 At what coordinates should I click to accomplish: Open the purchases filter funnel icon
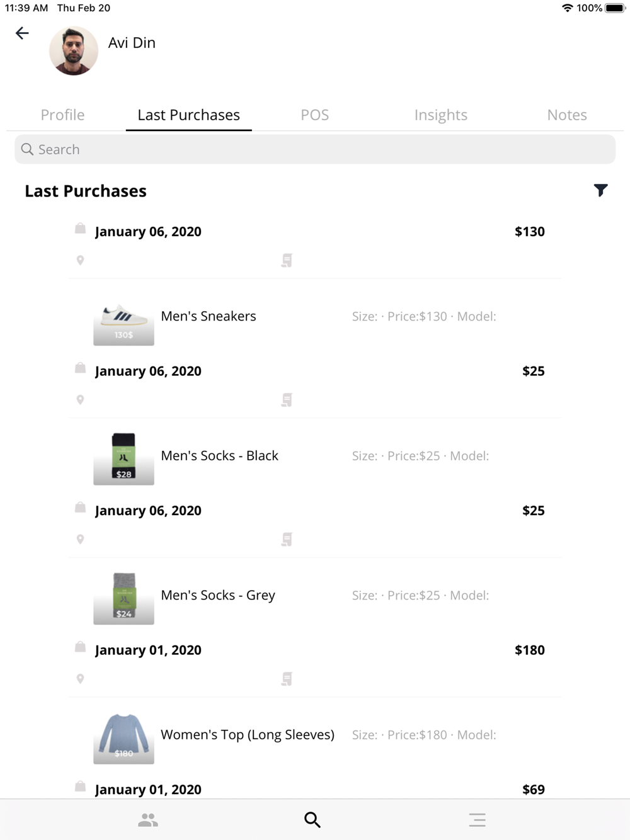point(600,190)
